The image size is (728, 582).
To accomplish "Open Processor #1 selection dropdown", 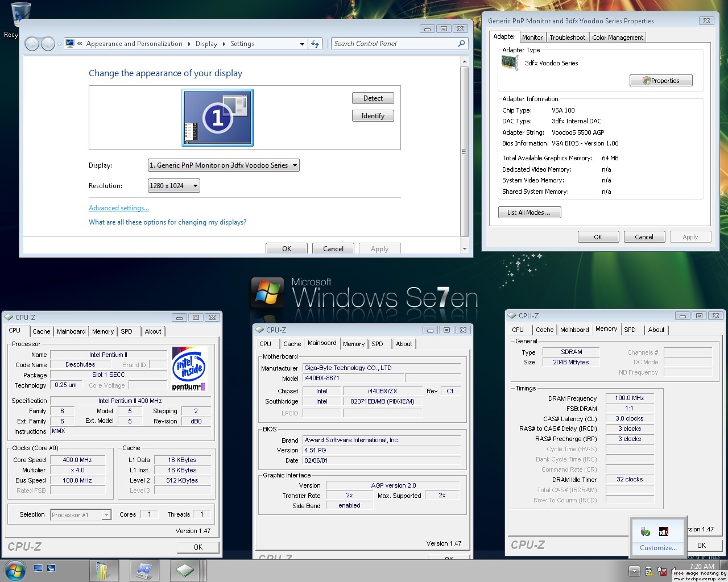I will [80, 515].
